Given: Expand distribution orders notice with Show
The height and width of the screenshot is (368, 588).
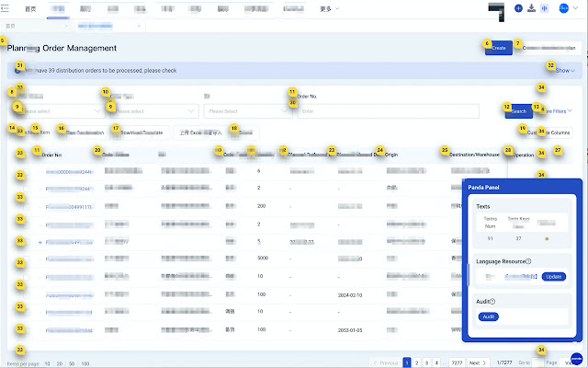Looking at the screenshot, I should click(565, 70).
